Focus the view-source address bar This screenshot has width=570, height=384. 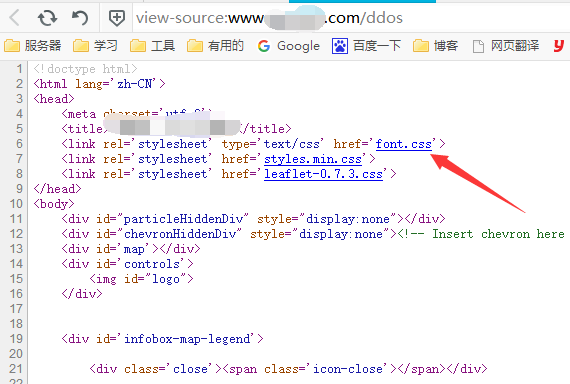tap(351, 18)
